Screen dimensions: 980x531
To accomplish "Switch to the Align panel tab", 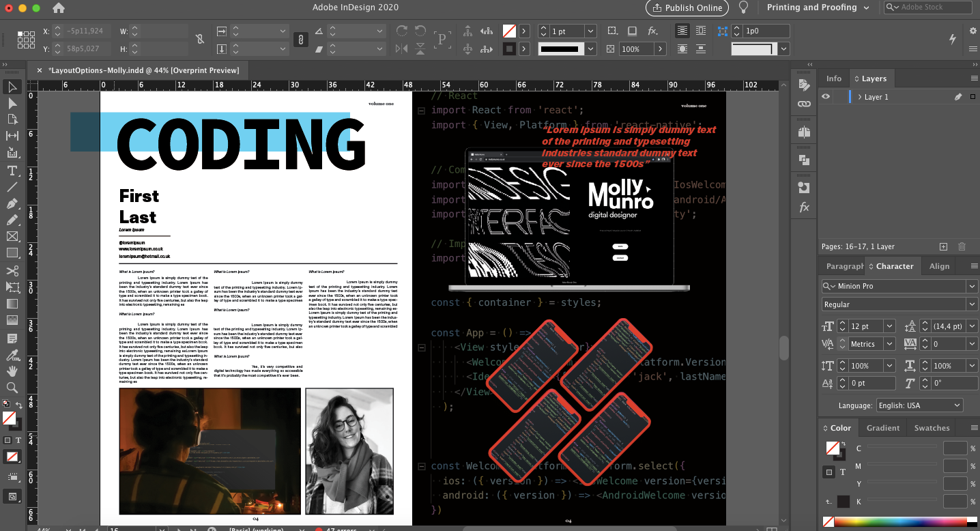I will [x=939, y=266].
